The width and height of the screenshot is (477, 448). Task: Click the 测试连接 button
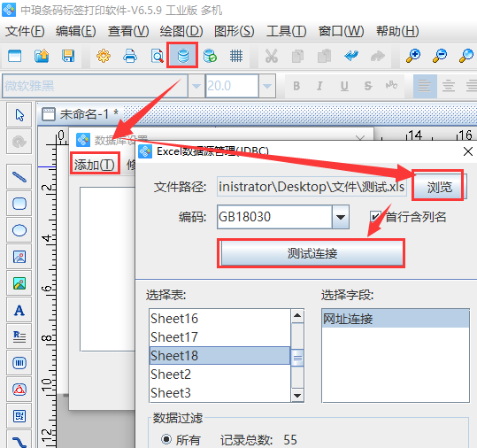[312, 253]
